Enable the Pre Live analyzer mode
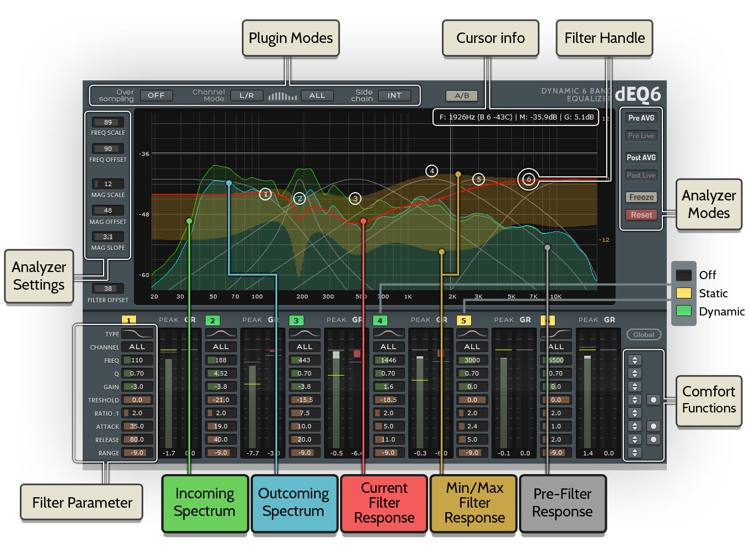This screenshot has height=560, width=750. [x=641, y=135]
